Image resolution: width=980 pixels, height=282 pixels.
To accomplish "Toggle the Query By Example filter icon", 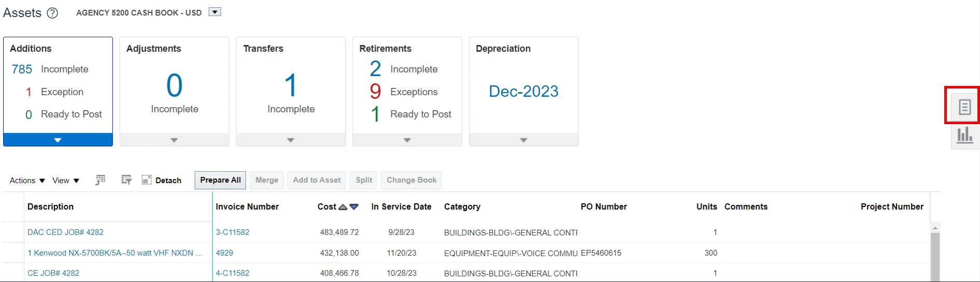I will 126,180.
